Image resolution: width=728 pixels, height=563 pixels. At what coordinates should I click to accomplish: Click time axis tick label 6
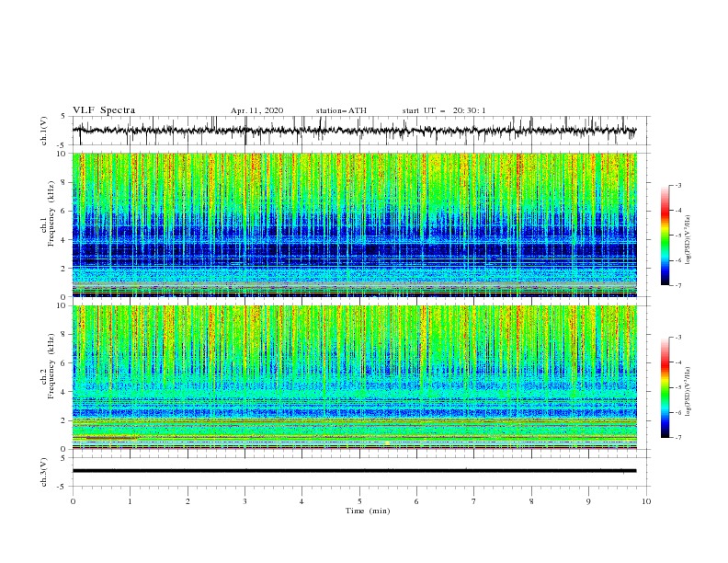[x=416, y=501]
